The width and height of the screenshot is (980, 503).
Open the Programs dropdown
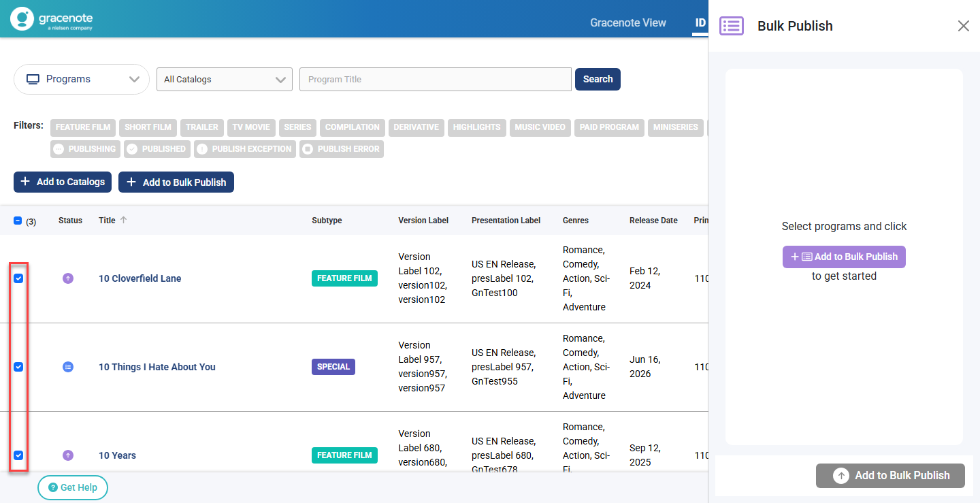(x=82, y=79)
